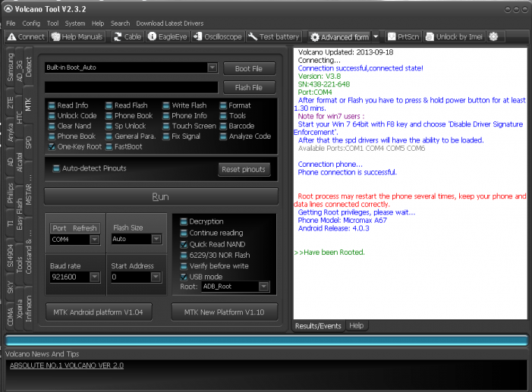Open the Config menu
The height and width of the screenshot is (392, 532).
coord(31,24)
